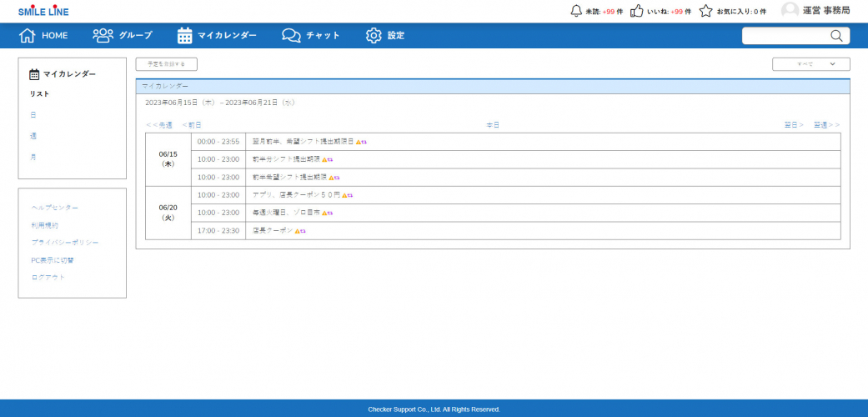
Task: Switch to 週 view in sidebar
Action: [33, 136]
